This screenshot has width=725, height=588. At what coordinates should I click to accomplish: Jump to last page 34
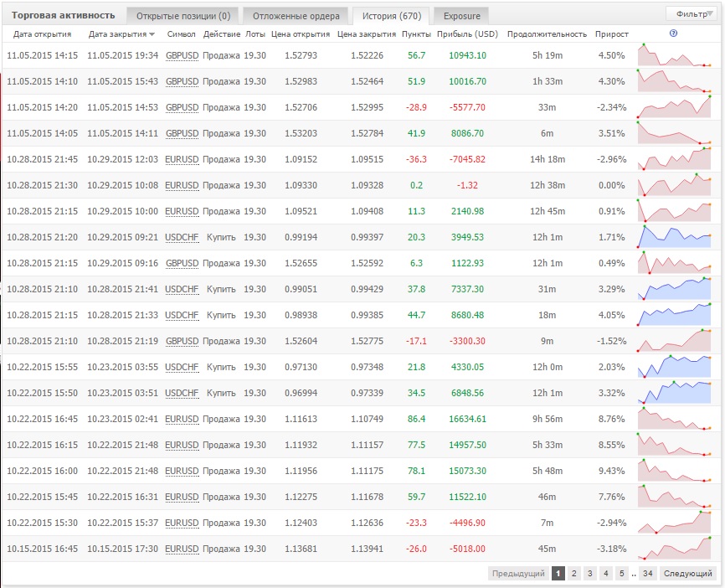[x=647, y=573]
